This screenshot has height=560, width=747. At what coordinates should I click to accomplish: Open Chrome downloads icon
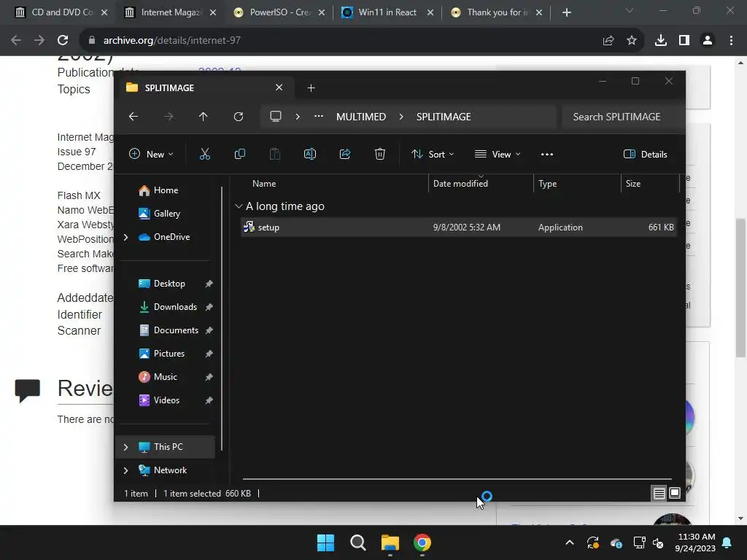click(x=661, y=41)
